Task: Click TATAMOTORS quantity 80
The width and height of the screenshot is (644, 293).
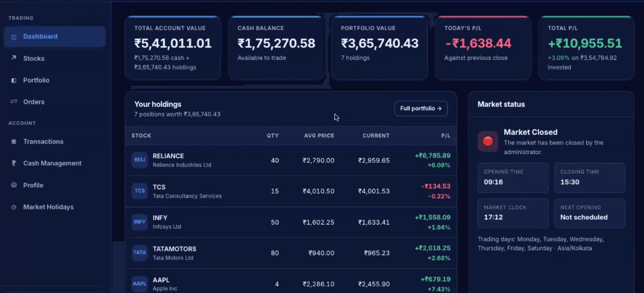Action: pos(275,253)
